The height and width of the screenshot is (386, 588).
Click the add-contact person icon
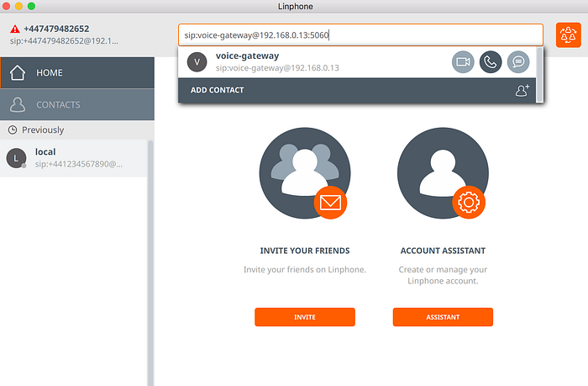tap(522, 90)
